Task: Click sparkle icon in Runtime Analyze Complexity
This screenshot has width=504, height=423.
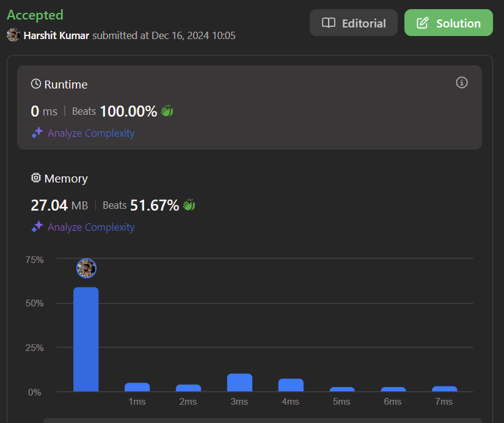Action: pos(37,133)
